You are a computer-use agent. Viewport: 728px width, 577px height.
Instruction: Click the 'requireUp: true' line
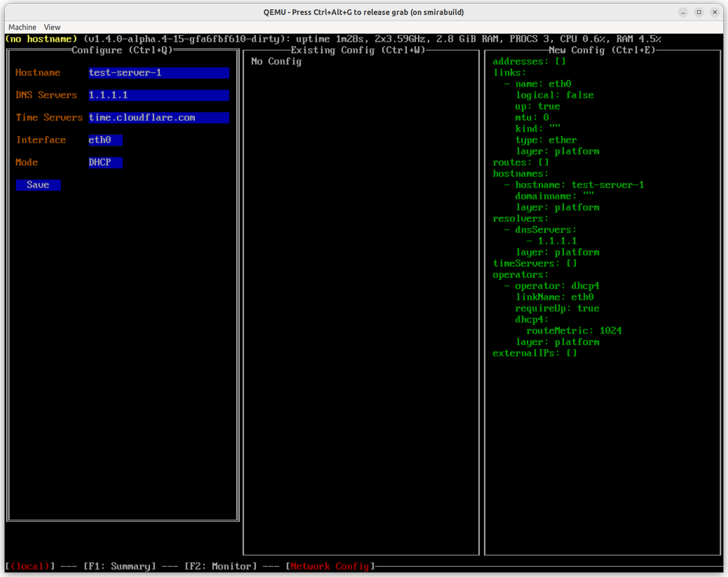pos(557,308)
